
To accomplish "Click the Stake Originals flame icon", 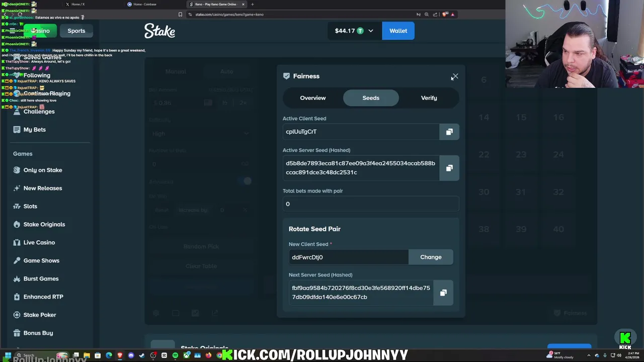I will [17, 224].
